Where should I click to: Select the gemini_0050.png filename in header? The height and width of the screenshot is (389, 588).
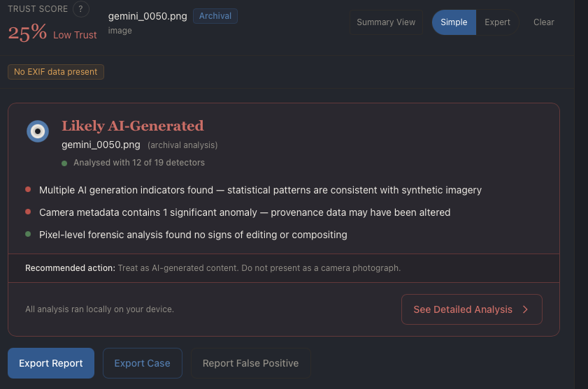click(148, 16)
